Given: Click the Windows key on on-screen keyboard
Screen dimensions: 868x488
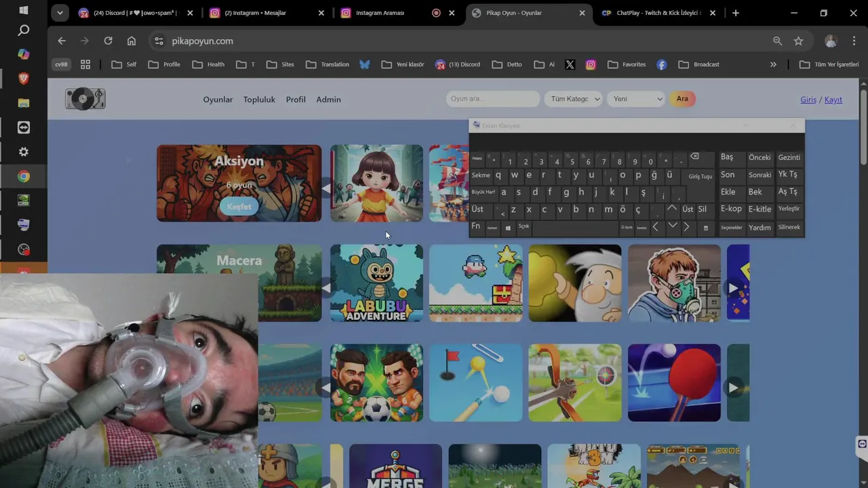Looking at the screenshot, I should pyautogui.click(x=508, y=228).
